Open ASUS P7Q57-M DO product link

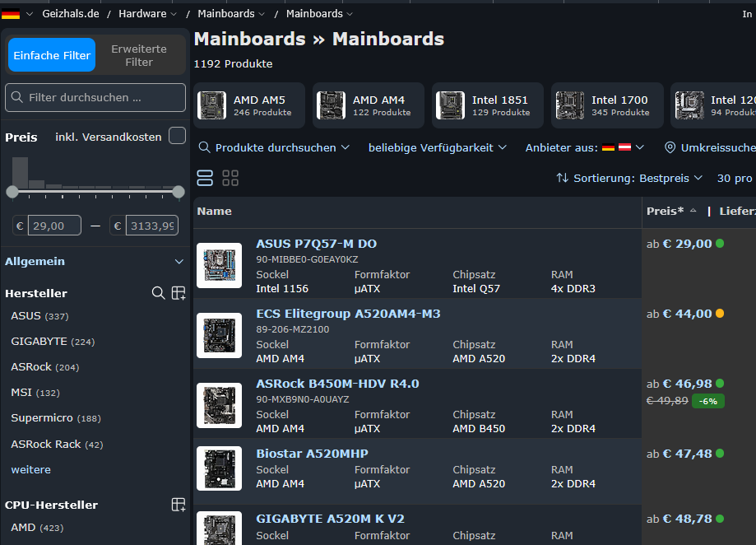pyautogui.click(x=316, y=244)
